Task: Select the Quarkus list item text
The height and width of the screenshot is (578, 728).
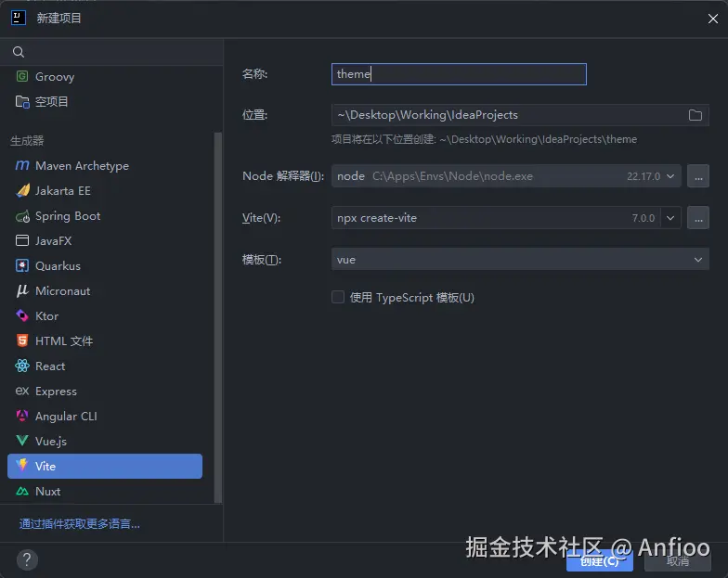Action: (x=58, y=265)
